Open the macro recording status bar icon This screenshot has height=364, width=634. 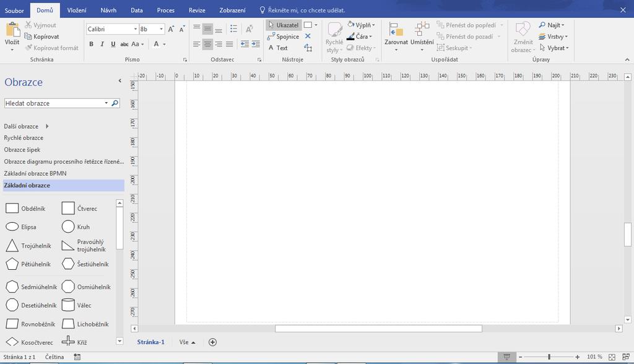[77, 357]
